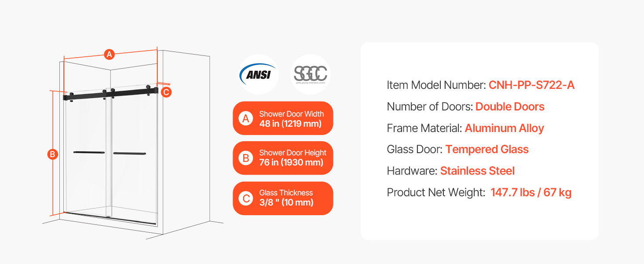
Task: Click the 48 in (1219 mm) width text
Action: click(x=290, y=124)
